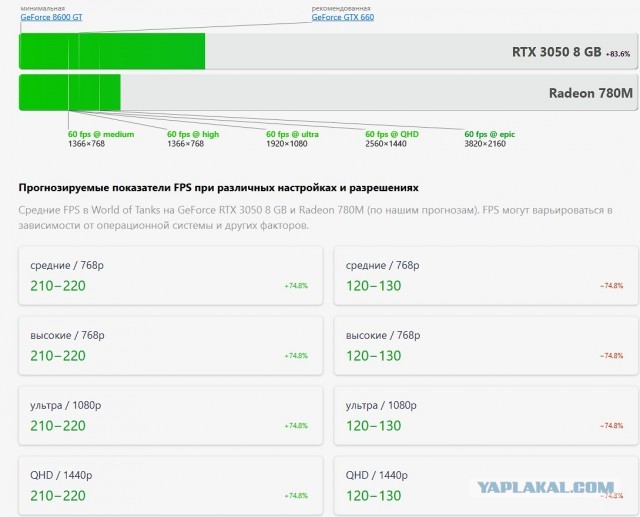Click the Radeon 780M performance bar
640x517 pixels.
[x=328, y=92]
